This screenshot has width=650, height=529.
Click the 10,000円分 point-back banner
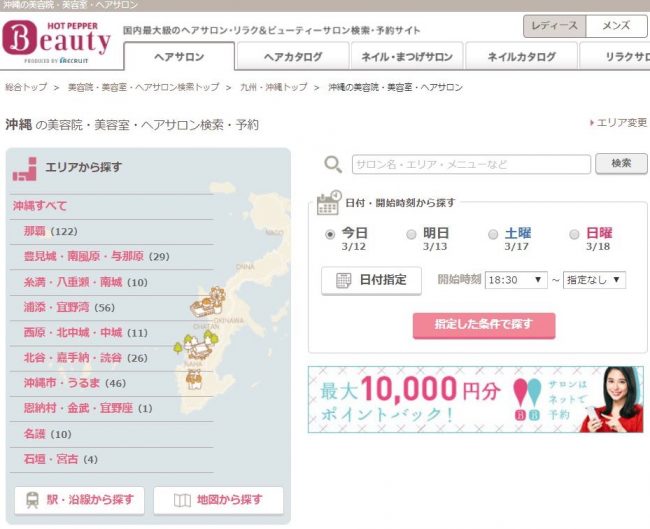(x=475, y=399)
